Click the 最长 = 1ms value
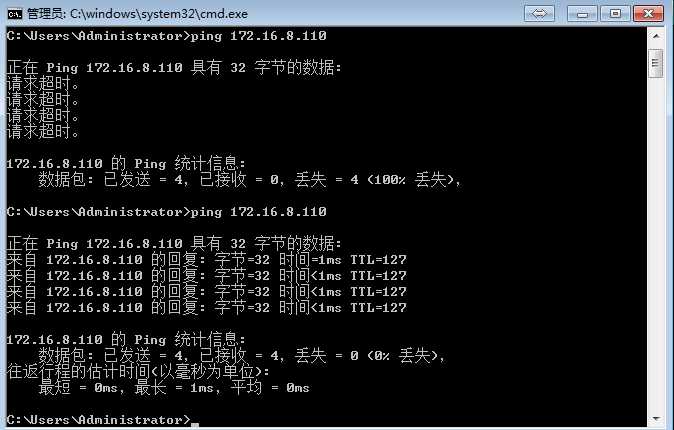674x430 pixels. pyautogui.click(x=174, y=387)
